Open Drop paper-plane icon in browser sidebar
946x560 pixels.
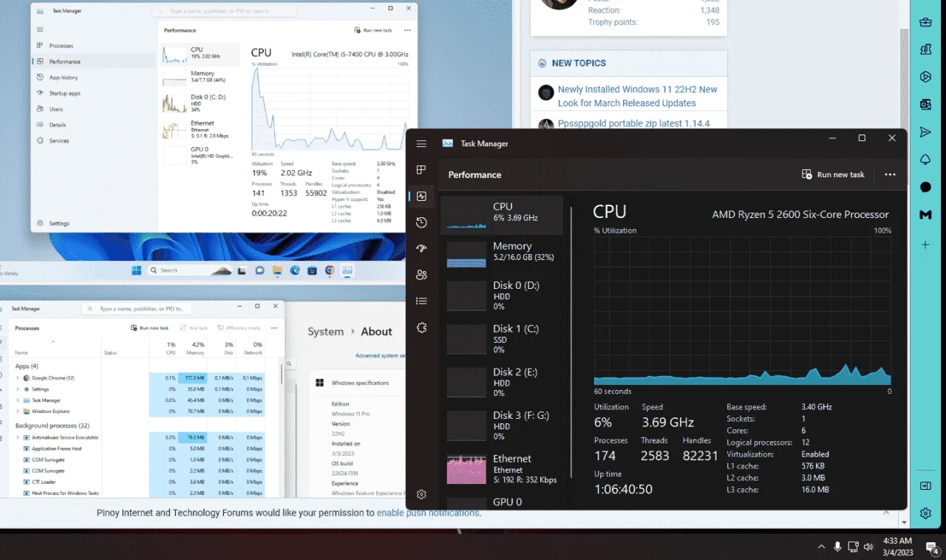click(925, 132)
